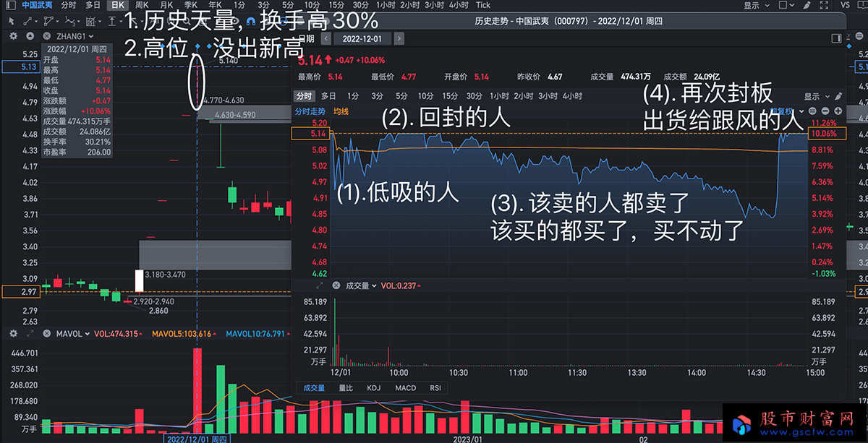Click the VS compare button
This screenshot has height=443, width=868.
coord(846,5)
